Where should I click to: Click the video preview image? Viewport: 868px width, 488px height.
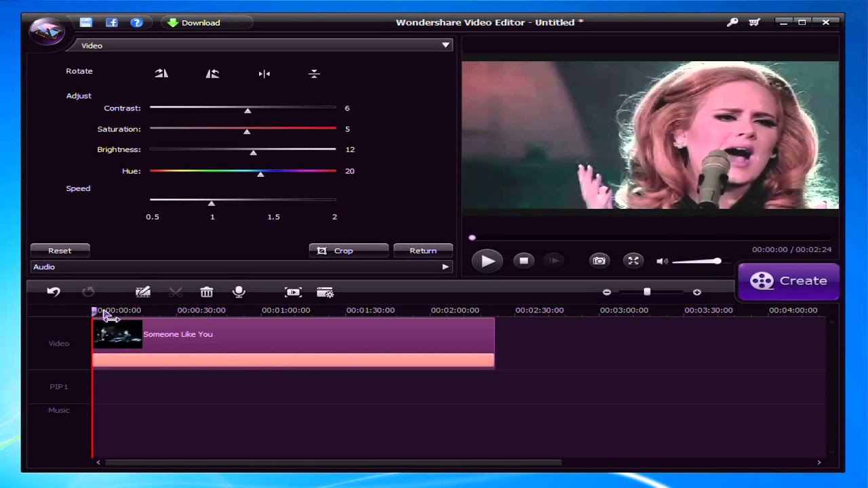coord(650,135)
